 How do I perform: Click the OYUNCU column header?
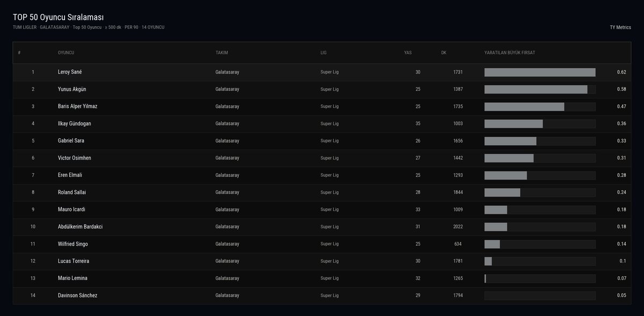click(x=66, y=53)
